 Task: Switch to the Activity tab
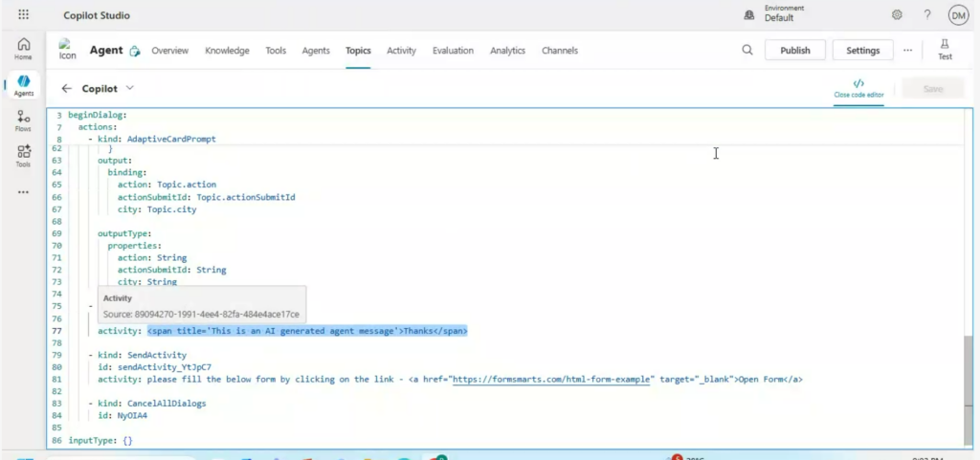coord(401,51)
